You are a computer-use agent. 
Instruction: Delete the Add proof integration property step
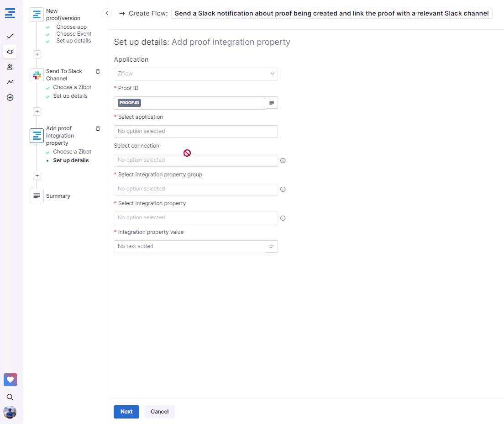point(98,129)
